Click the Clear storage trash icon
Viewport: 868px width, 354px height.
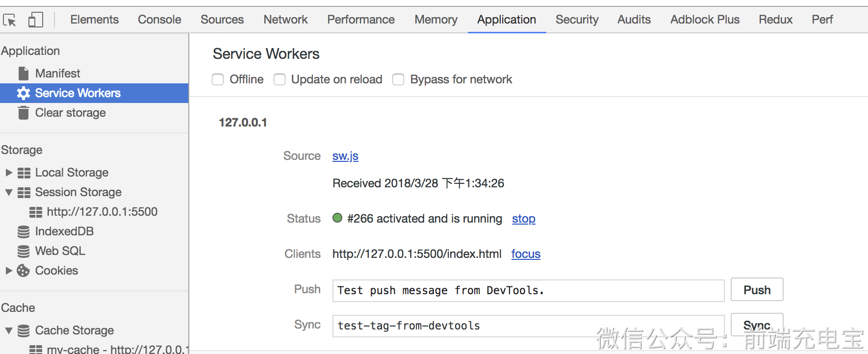pyautogui.click(x=24, y=113)
